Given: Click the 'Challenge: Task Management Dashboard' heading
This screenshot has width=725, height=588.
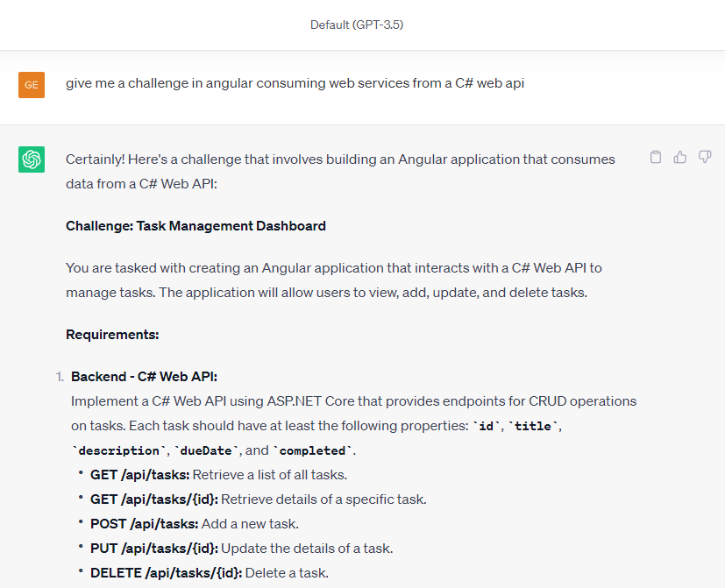Looking at the screenshot, I should pos(195,226).
